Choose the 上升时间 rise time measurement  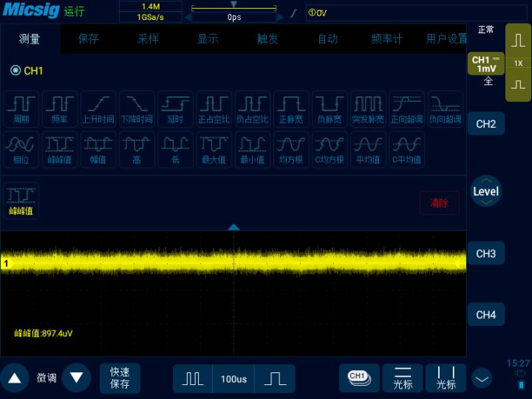[98, 109]
